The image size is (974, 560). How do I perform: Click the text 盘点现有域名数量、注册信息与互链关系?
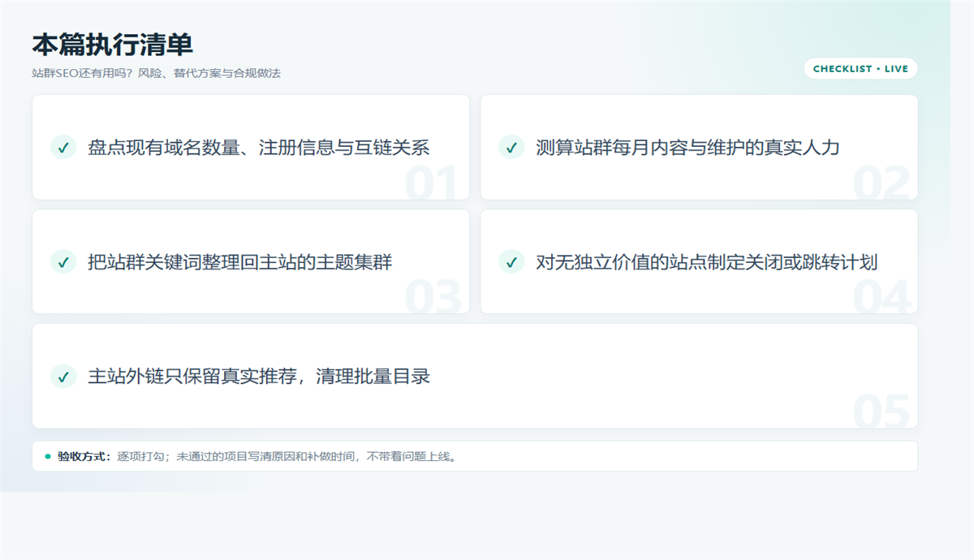tap(259, 148)
